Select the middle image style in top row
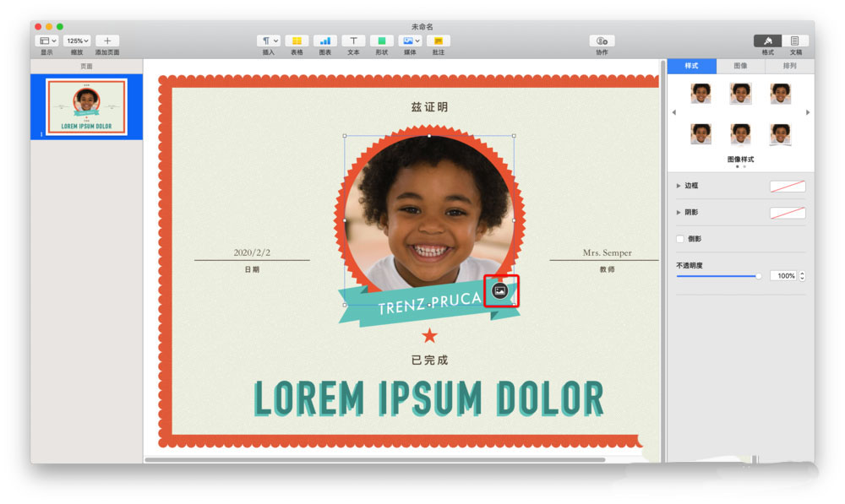Screen dimensions: 845x504 pos(740,94)
